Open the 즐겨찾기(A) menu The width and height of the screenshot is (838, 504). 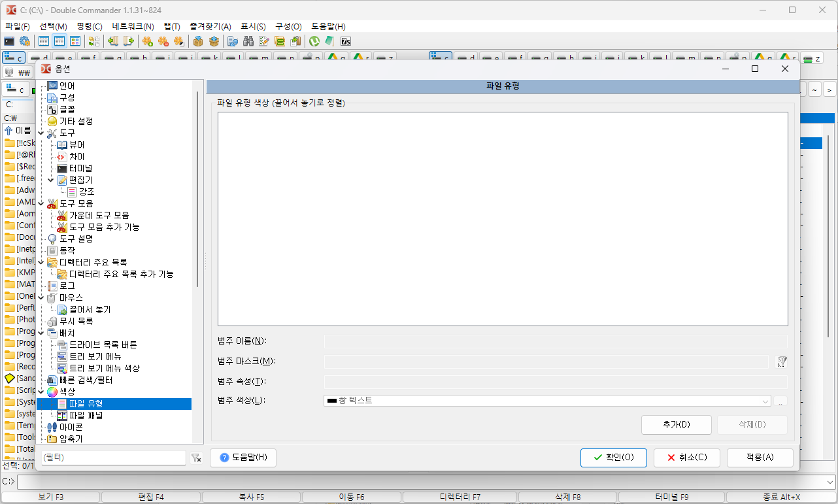coord(210,27)
